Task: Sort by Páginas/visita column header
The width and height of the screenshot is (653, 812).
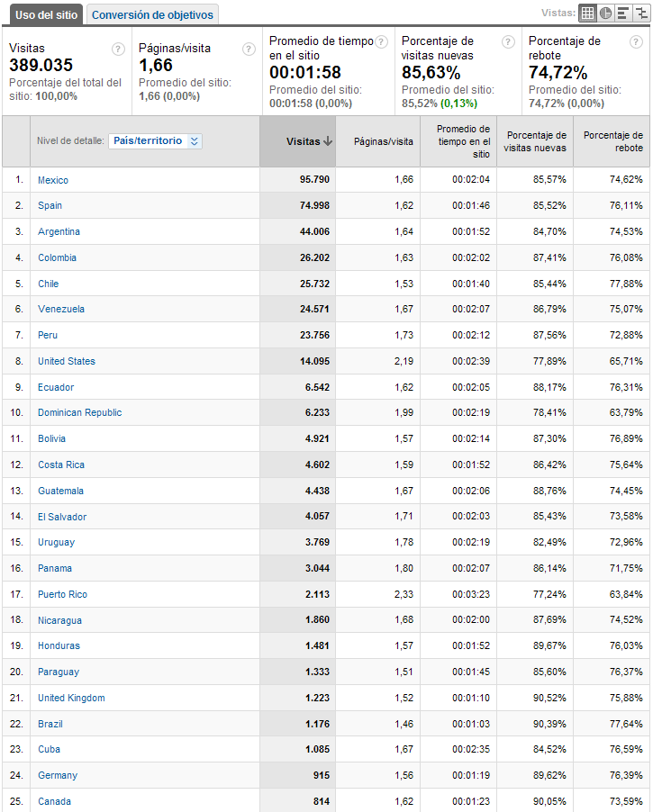Action: [x=383, y=141]
